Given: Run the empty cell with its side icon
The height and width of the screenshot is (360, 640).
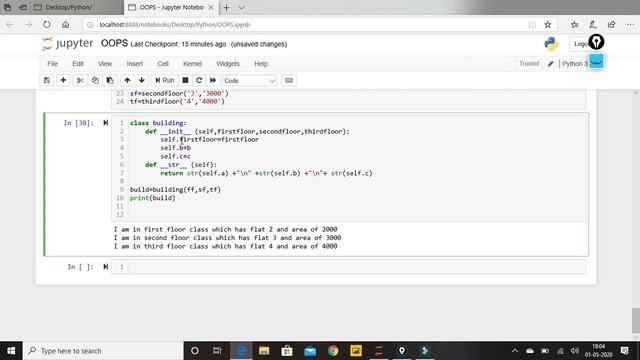Looking at the screenshot, I should pos(106,267).
